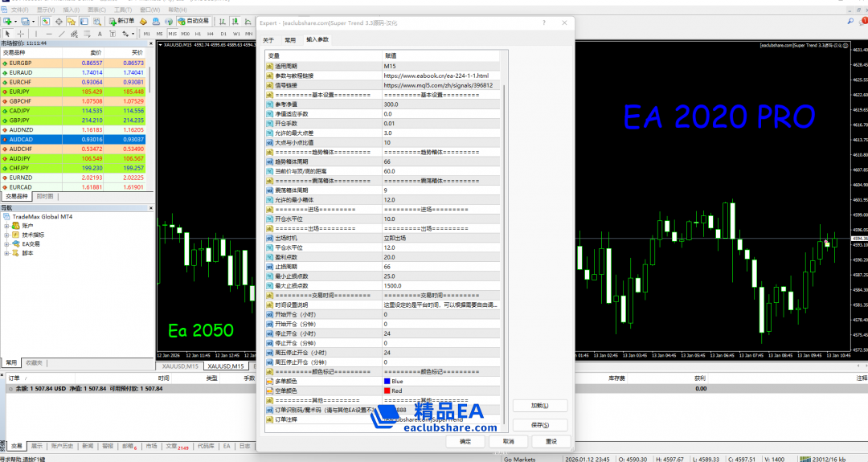
Task: Expand the 账户 tree node in Navigator
Action: point(6,226)
